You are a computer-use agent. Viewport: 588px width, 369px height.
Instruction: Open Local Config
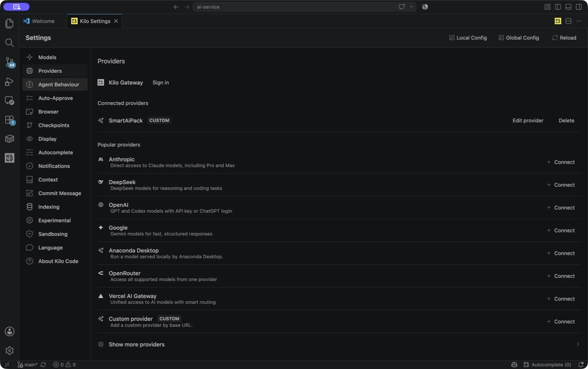click(468, 37)
